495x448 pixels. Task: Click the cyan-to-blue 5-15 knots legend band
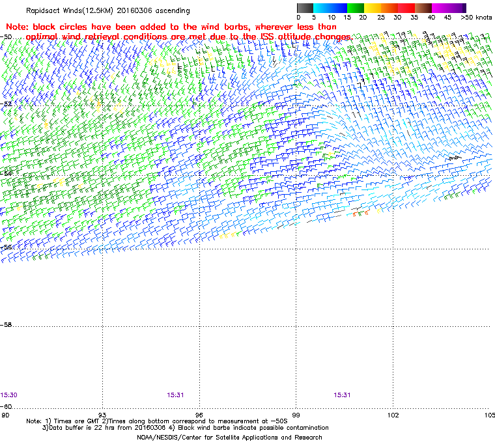pyautogui.click(x=330, y=8)
